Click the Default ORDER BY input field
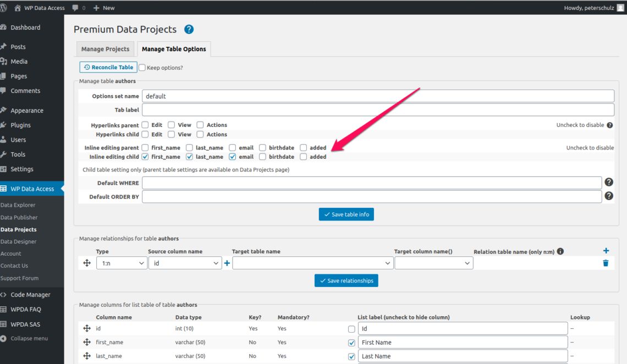The height and width of the screenshot is (364, 627). 372,196
